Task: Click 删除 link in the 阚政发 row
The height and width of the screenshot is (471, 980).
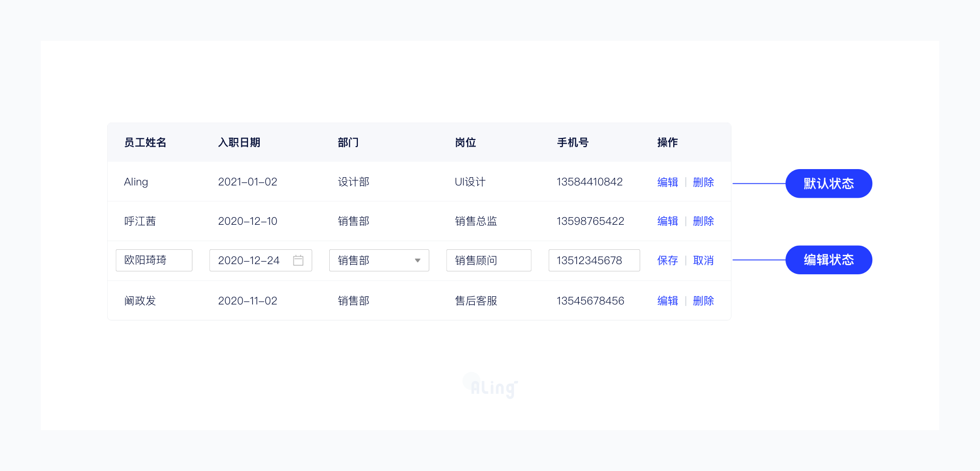Action: (x=703, y=301)
